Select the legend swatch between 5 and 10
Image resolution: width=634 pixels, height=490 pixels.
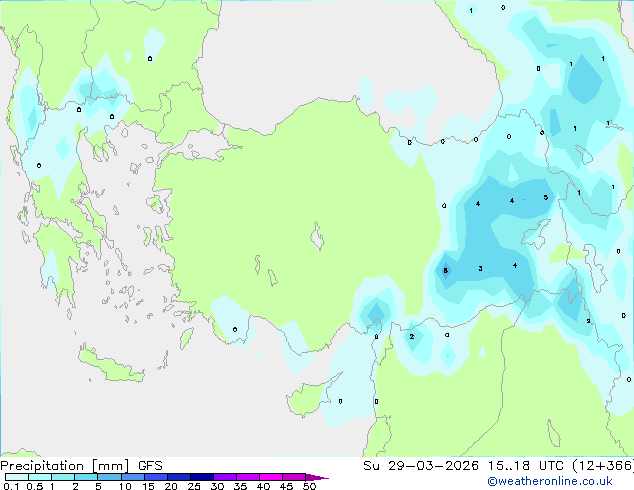tap(109, 477)
